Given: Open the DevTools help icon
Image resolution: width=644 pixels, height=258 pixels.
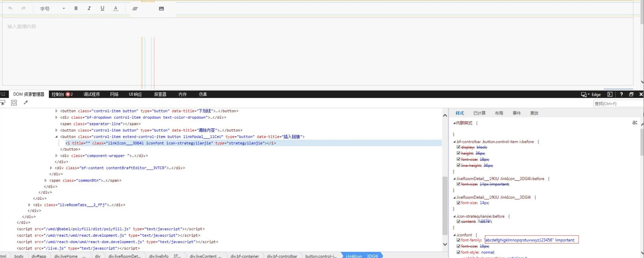Looking at the screenshot, I should pyautogui.click(x=621, y=94).
